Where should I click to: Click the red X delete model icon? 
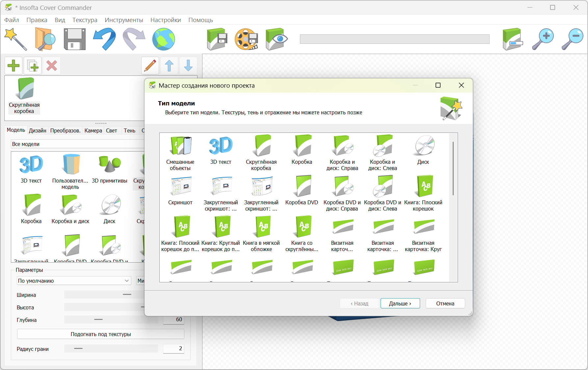(x=52, y=66)
